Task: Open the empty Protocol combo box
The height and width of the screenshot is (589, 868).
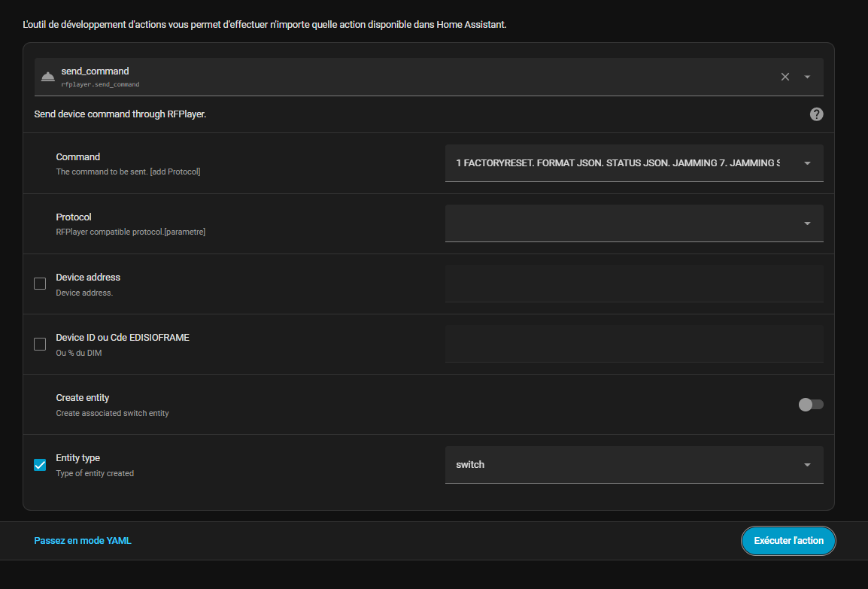Action: click(617, 223)
